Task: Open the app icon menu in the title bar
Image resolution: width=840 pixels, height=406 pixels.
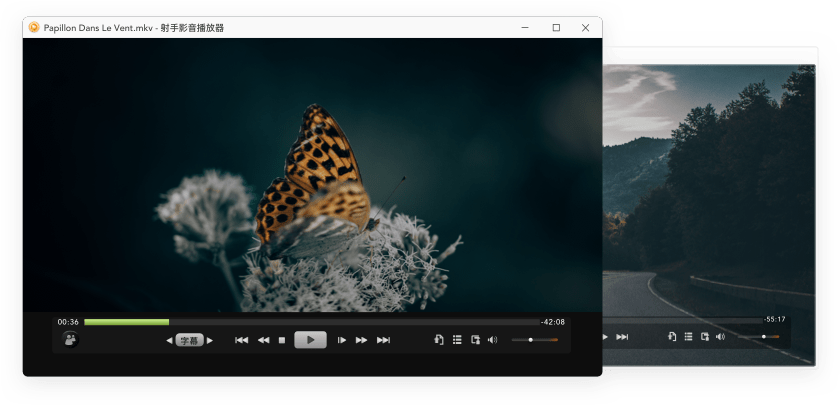Action: click(34, 28)
